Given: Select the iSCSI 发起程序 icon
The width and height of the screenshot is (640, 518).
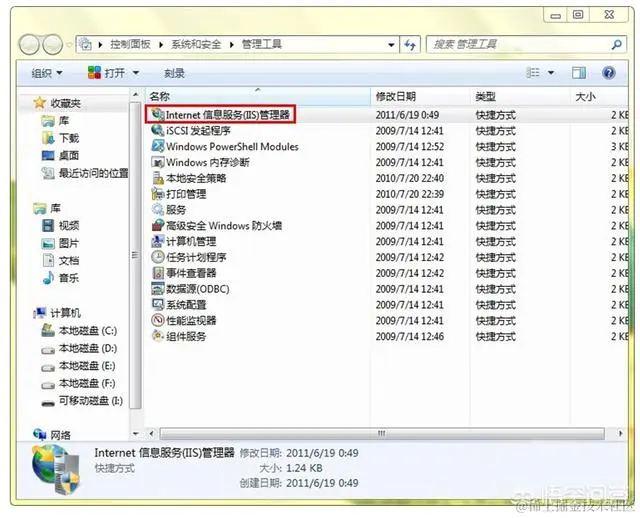Looking at the screenshot, I should (x=157, y=131).
